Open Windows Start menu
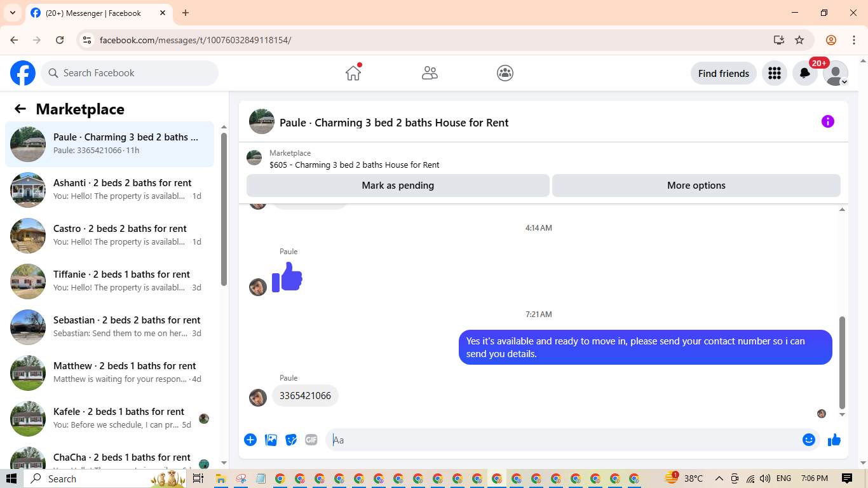 (11, 478)
